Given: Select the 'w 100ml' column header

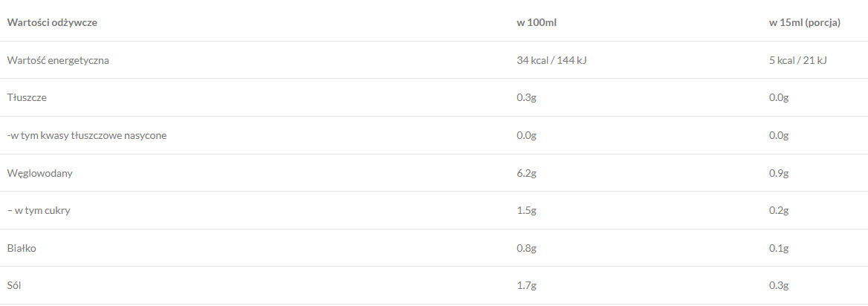Looking at the screenshot, I should (537, 22).
